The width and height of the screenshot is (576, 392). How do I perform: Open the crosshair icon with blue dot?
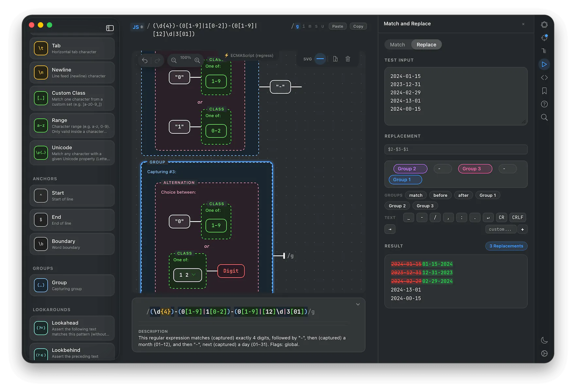(x=544, y=38)
